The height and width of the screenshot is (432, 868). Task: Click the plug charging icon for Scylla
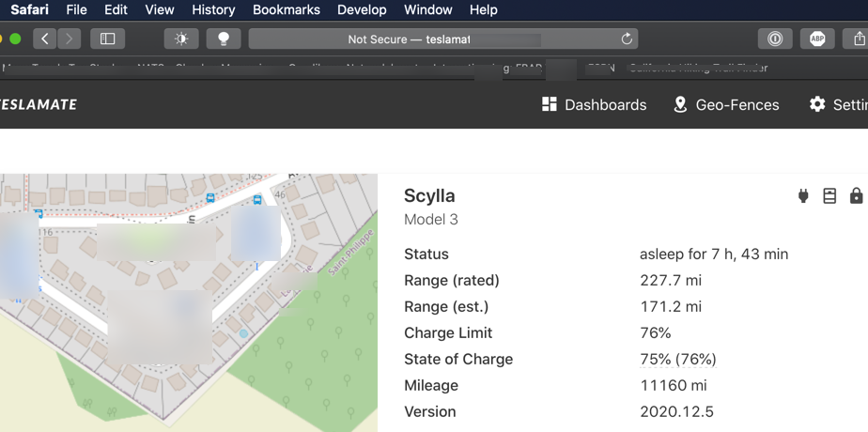(x=803, y=196)
